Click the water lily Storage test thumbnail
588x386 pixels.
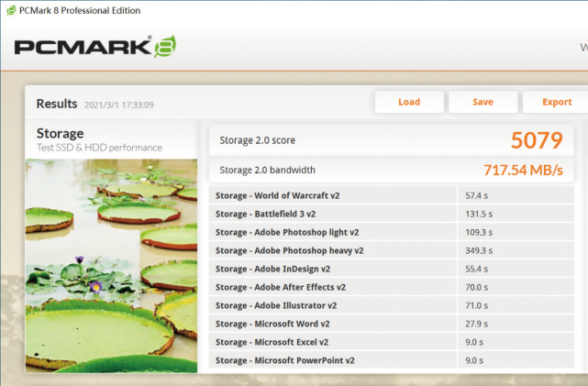(x=111, y=266)
